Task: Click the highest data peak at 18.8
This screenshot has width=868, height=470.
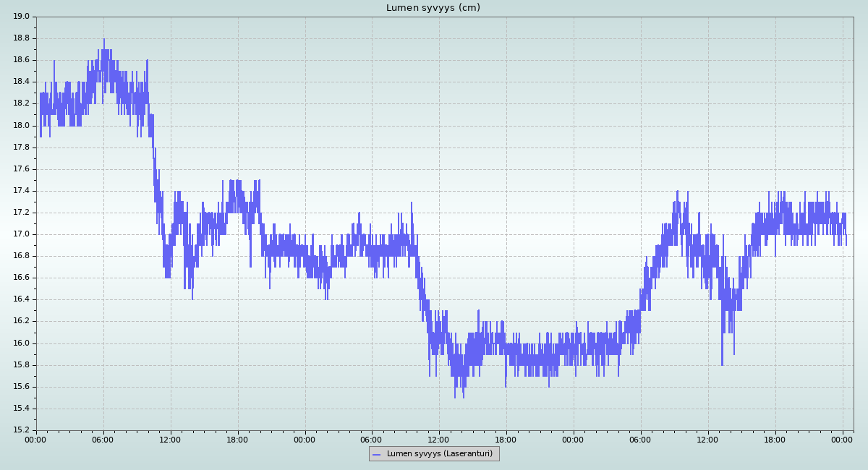Action: pos(104,40)
